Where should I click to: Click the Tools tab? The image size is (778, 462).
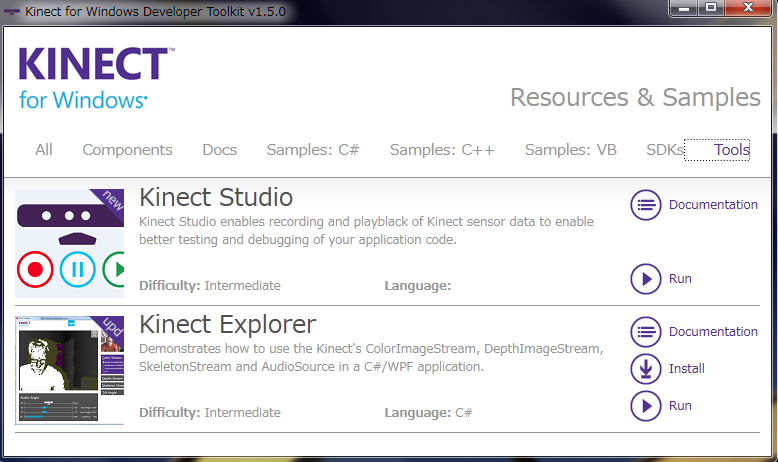point(731,150)
